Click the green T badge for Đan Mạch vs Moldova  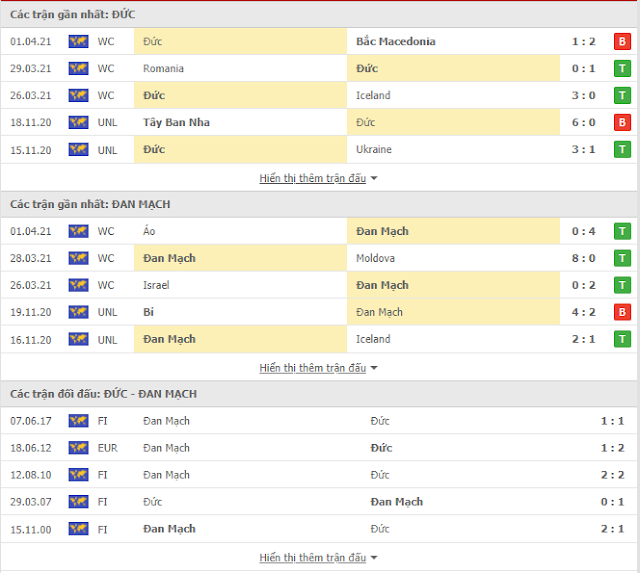622,258
